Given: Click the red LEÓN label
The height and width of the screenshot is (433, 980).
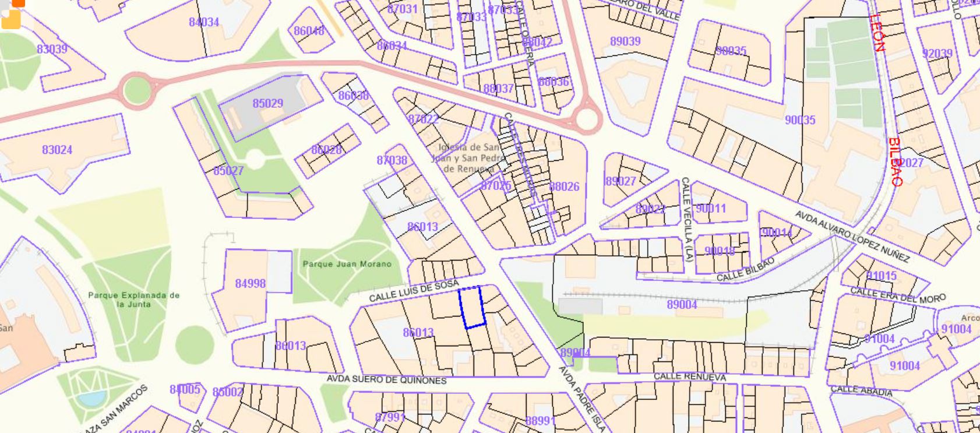Looking at the screenshot, I should point(877,33).
